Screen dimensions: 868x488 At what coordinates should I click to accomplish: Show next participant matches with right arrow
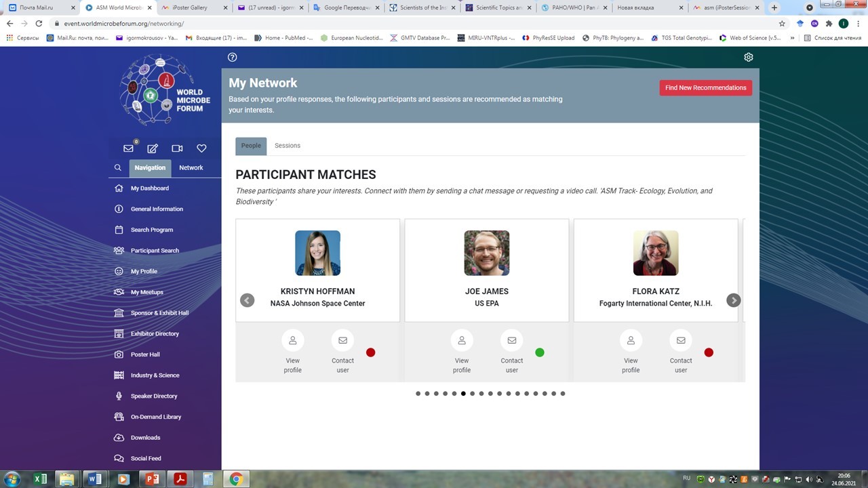pos(733,300)
